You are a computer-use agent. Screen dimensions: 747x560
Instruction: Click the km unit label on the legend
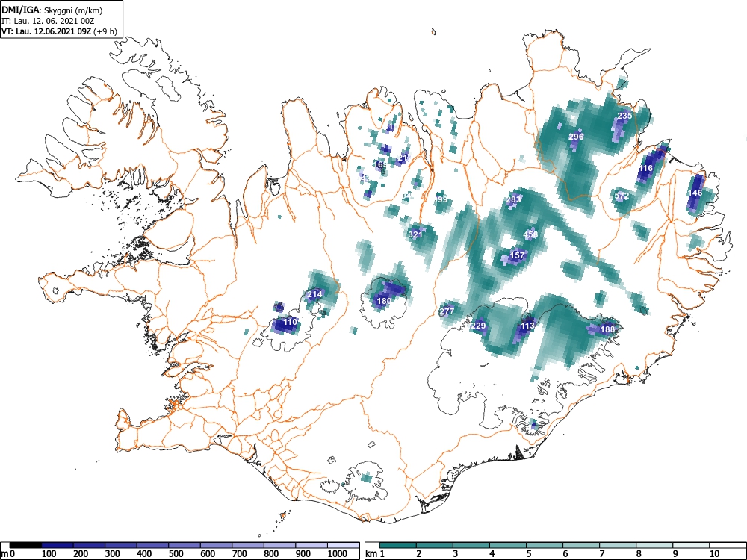coord(372,554)
